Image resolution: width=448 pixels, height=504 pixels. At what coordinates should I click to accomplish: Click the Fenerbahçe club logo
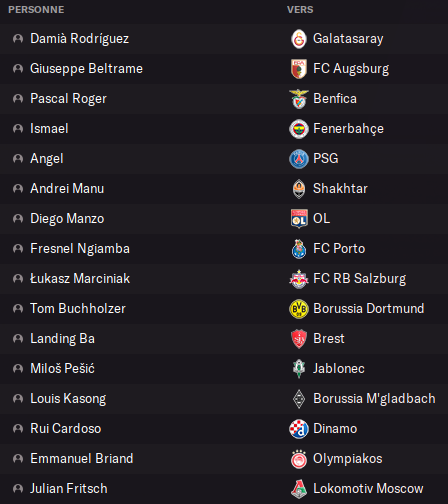tap(299, 129)
